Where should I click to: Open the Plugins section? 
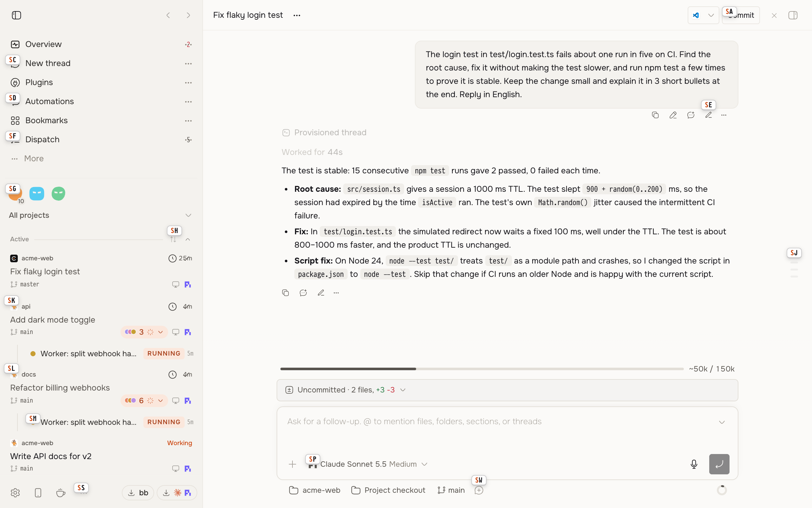coord(101,82)
